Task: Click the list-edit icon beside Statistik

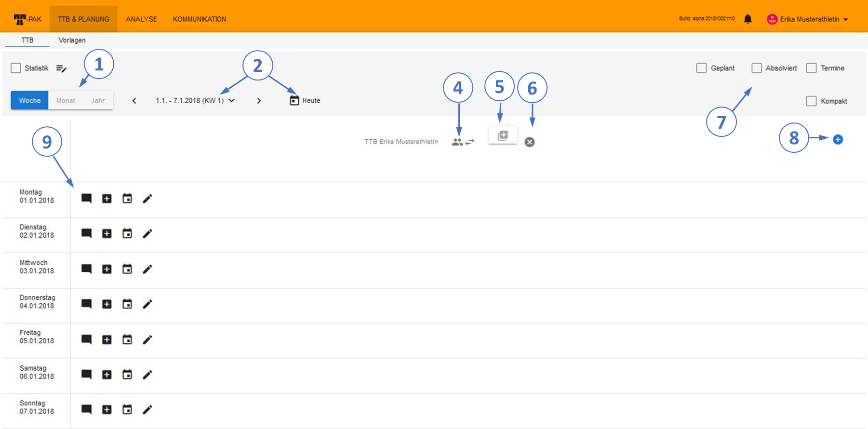Action: (61, 68)
